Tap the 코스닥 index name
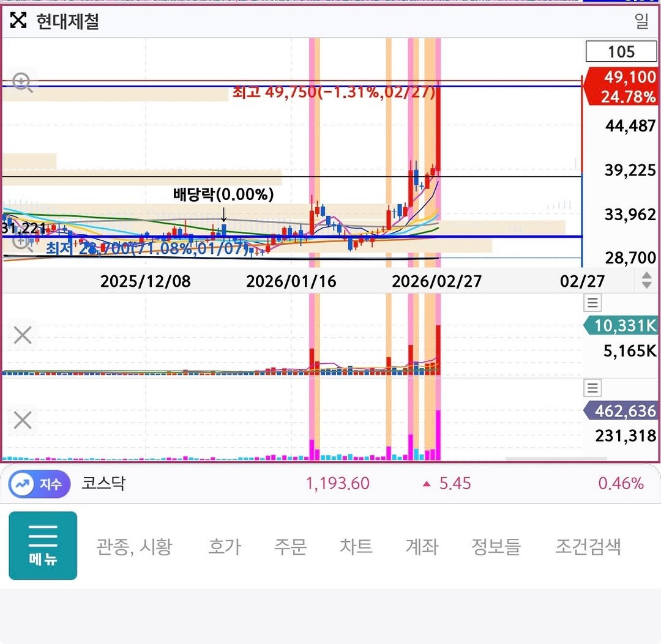661x644 pixels. (103, 484)
